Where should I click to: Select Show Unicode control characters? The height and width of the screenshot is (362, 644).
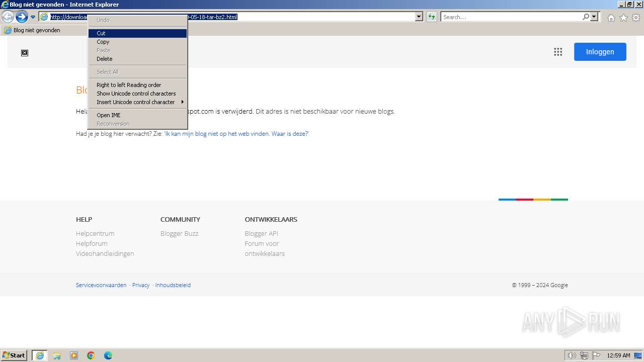coord(137,94)
